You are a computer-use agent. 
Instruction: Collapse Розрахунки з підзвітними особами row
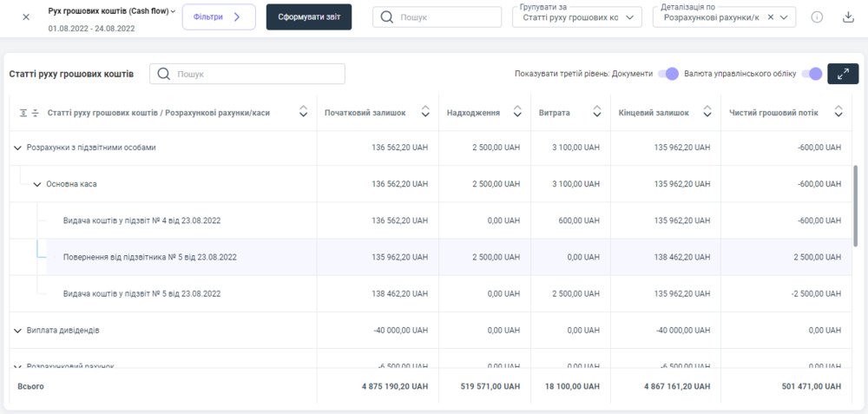tap(17, 148)
